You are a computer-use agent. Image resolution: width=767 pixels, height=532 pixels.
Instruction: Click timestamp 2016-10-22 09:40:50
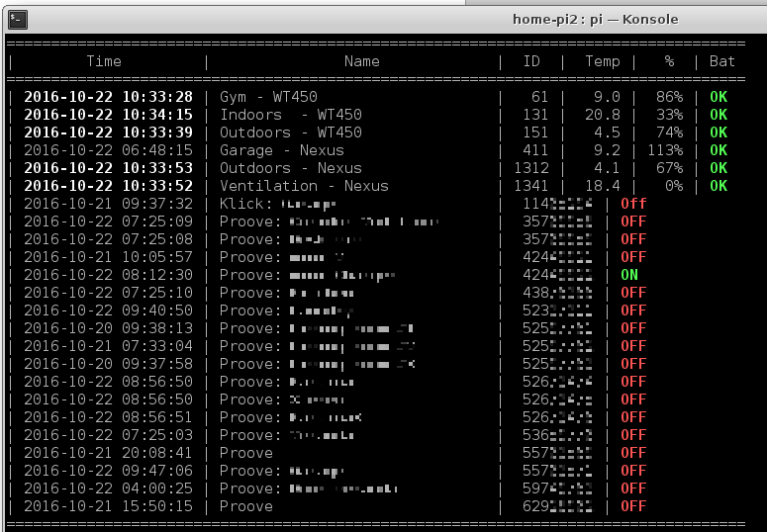pos(108,310)
